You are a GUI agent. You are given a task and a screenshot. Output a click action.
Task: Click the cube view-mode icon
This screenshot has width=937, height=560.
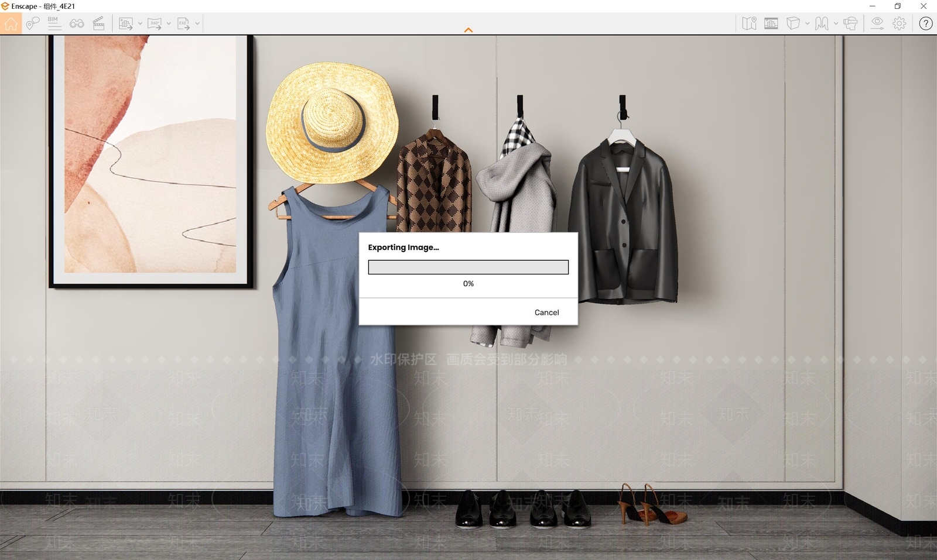tap(793, 23)
